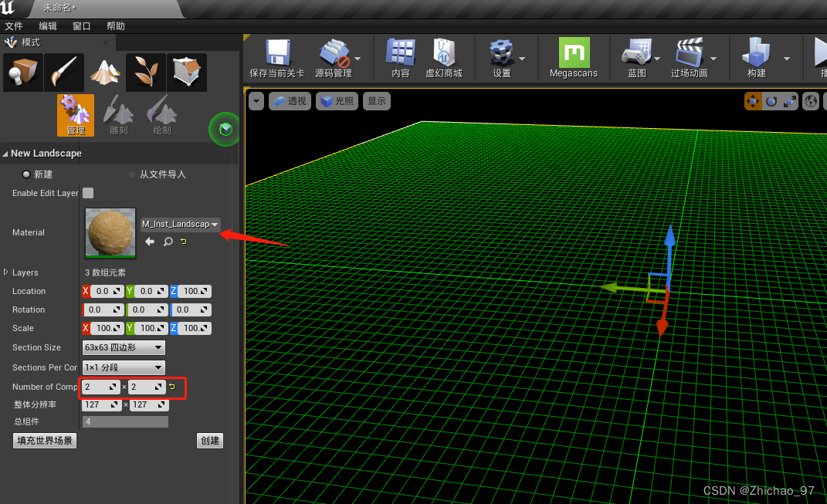Select the rotate gizmo tool in viewport
Viewport: 827px width, 504px height.
(771, 101)
